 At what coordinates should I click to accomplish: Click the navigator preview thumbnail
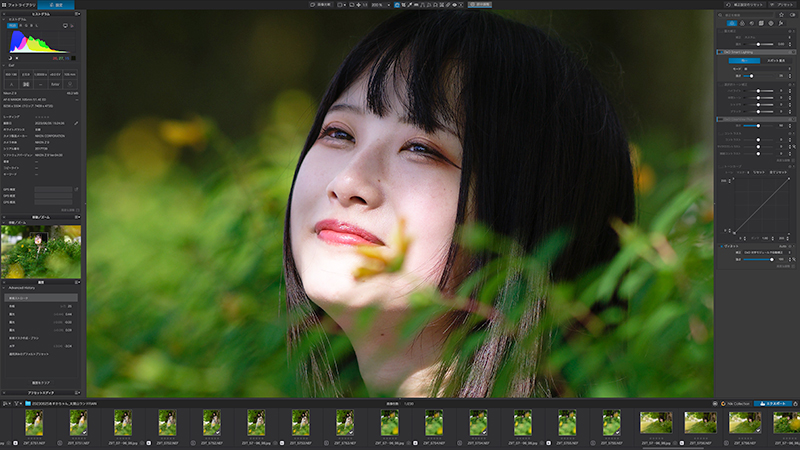(x=41, y=252)
